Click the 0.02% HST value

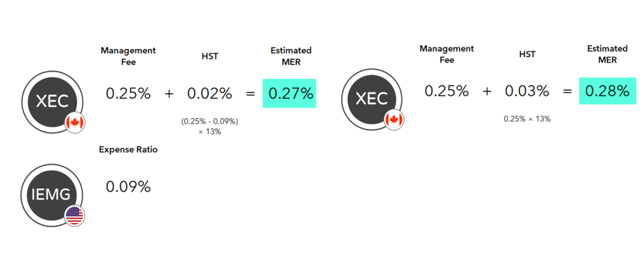tap(209, 94)
